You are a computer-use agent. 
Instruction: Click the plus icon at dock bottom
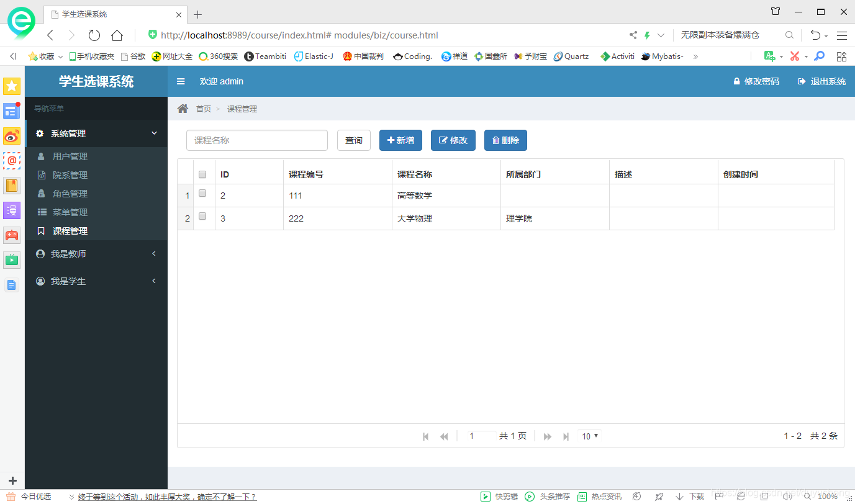click(x=12, y=480)
